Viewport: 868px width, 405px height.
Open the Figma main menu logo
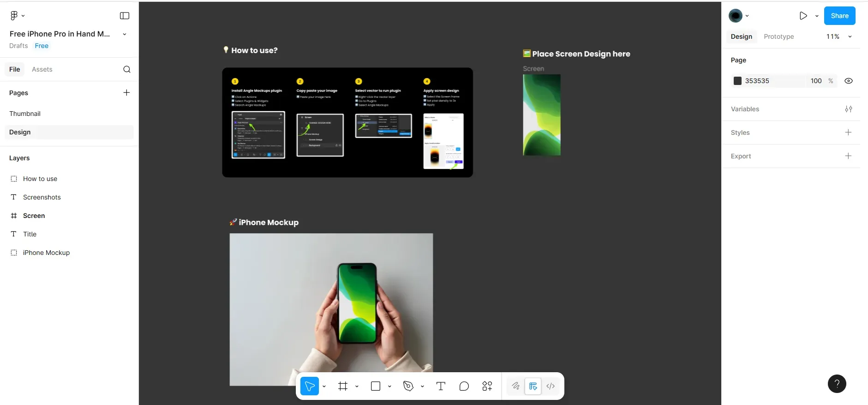(14, 16)
